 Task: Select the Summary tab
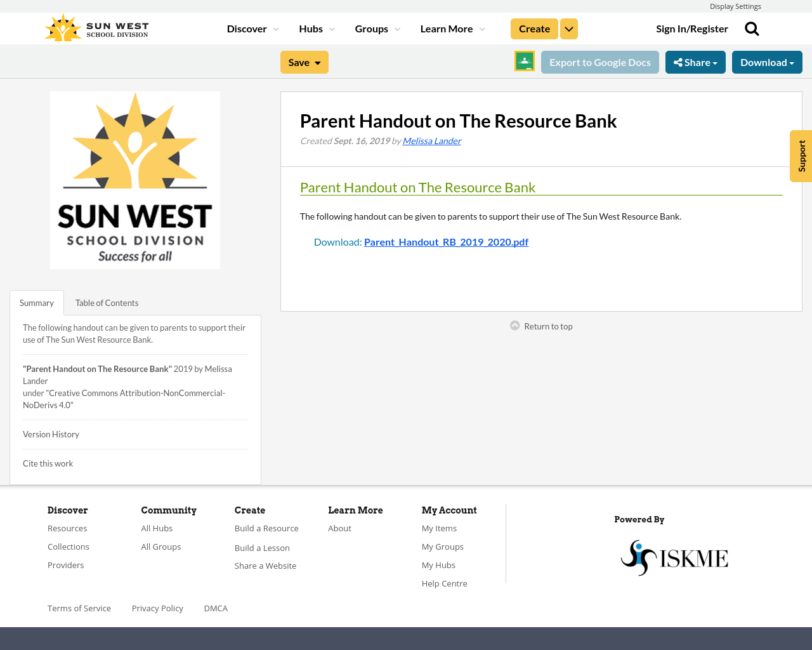click(x=36, y=302)
